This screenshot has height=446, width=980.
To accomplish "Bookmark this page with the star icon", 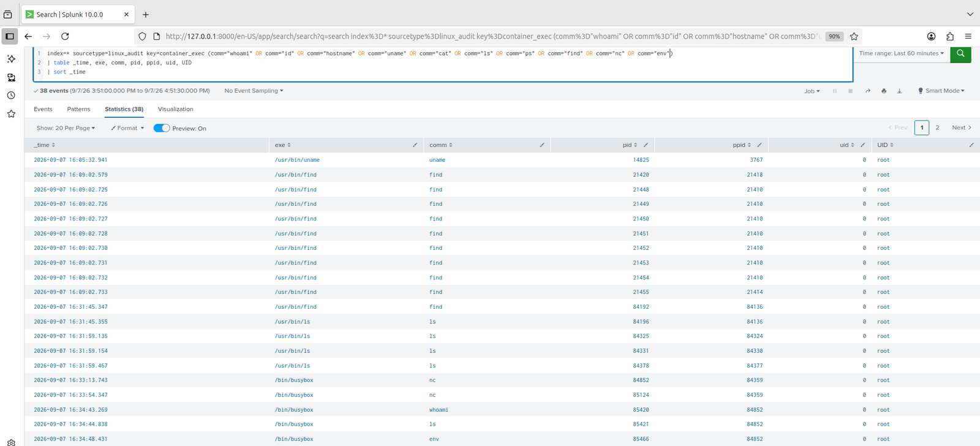I will point(854,36).
